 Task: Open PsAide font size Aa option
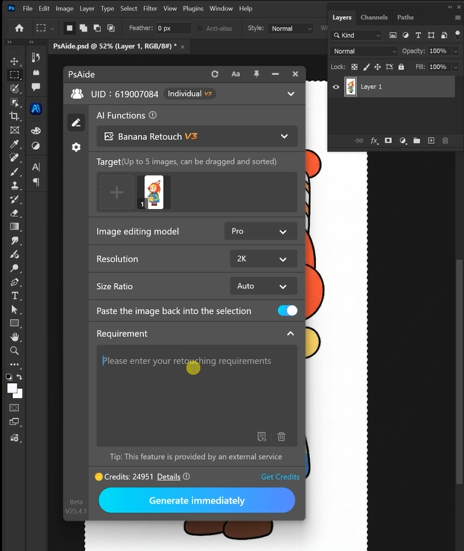pyautogui.click(x=236, y=74)
